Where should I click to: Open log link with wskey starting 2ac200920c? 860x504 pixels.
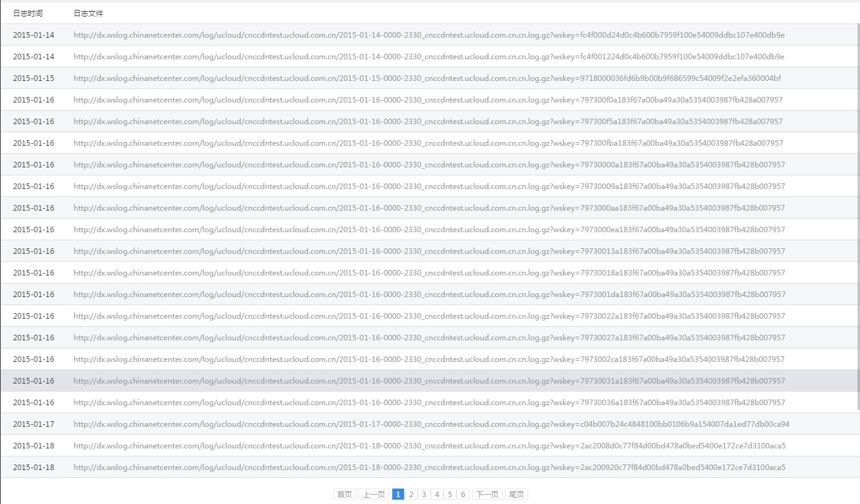coord(429,468)
